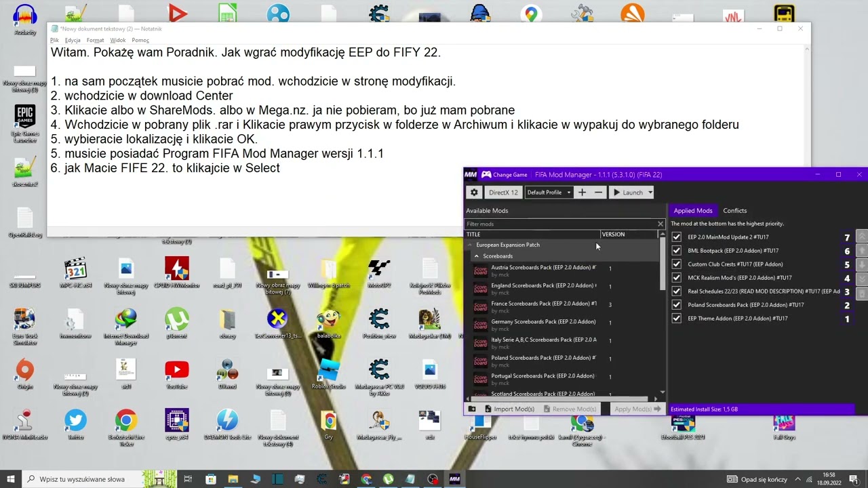Open CPUID HWMonitor desktop shortcut
Viewport: 868px width, 488px height.
tap(177, 272)
